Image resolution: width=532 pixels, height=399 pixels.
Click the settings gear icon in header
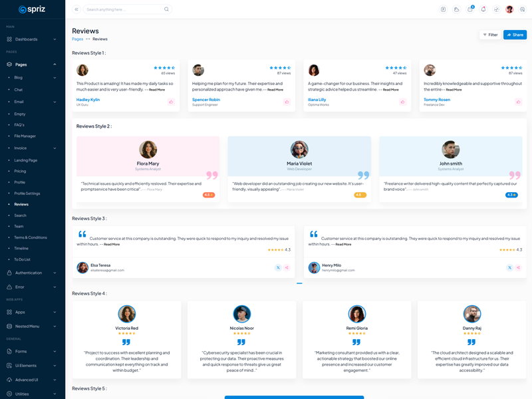tap(523, 9)
